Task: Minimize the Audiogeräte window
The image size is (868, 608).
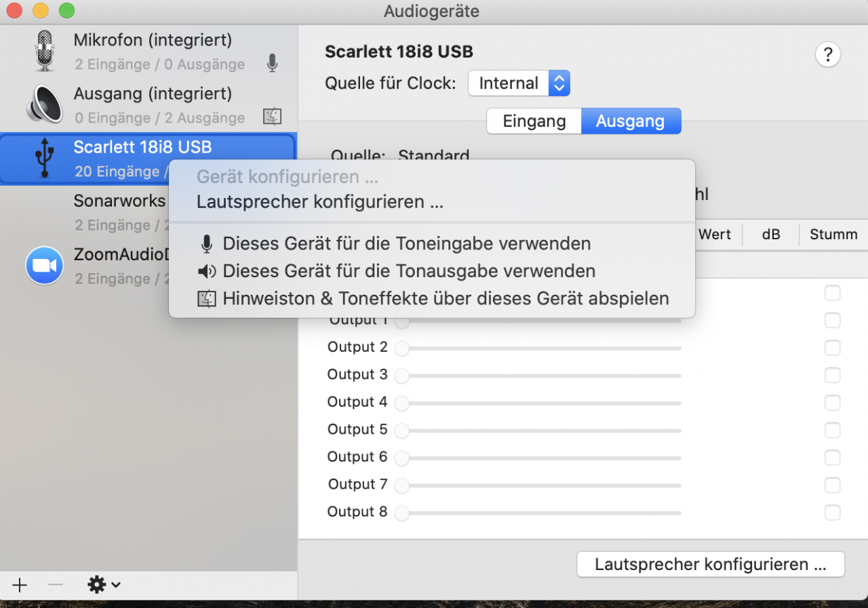Action: (x=41, y=11)
